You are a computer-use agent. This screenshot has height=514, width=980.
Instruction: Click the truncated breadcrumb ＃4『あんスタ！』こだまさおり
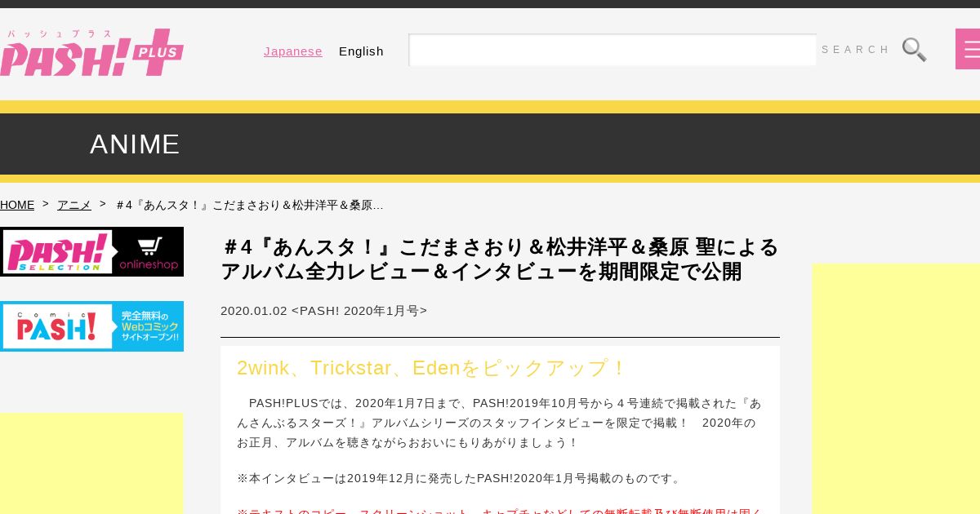[250, 205]
